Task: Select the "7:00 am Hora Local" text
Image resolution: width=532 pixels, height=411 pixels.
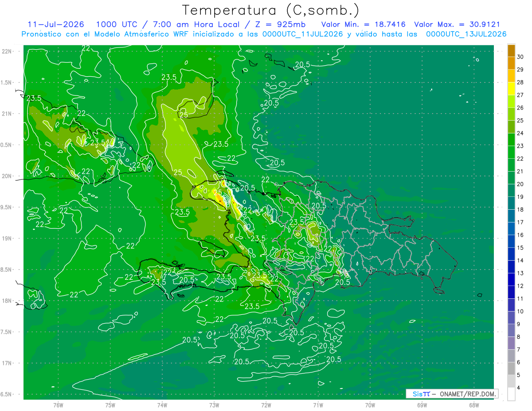Action: (x=195, y=24)
